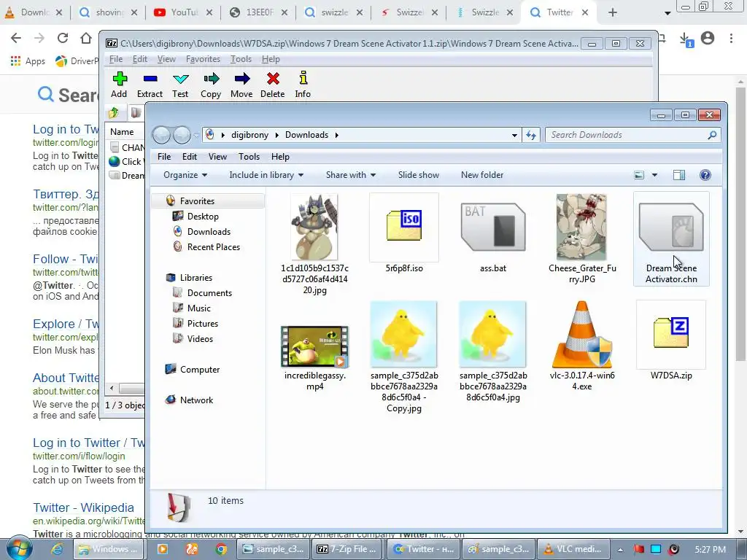This screenshot has width=747, height=560.
Task: Click the Search Downloads field
Action: point(632,135)
